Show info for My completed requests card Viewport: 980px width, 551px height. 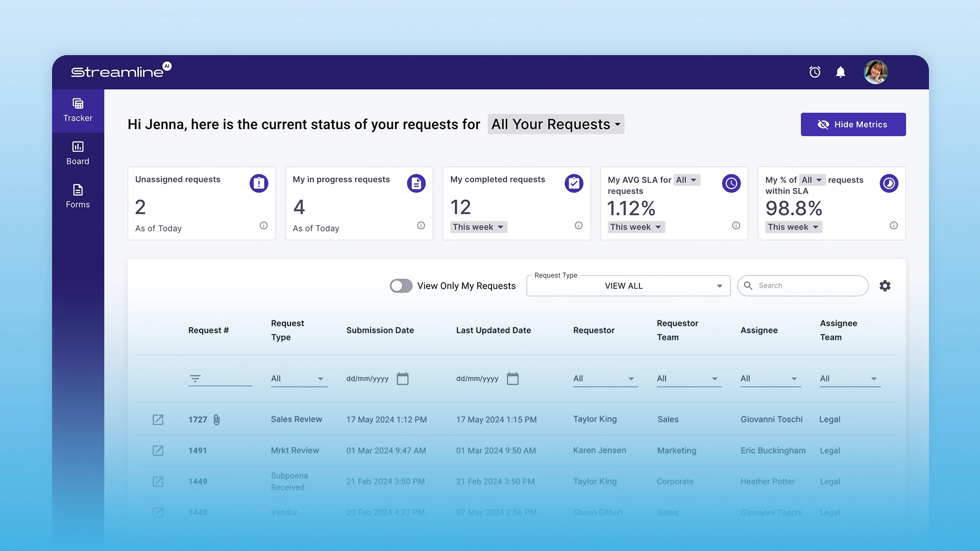pos(578,226)
